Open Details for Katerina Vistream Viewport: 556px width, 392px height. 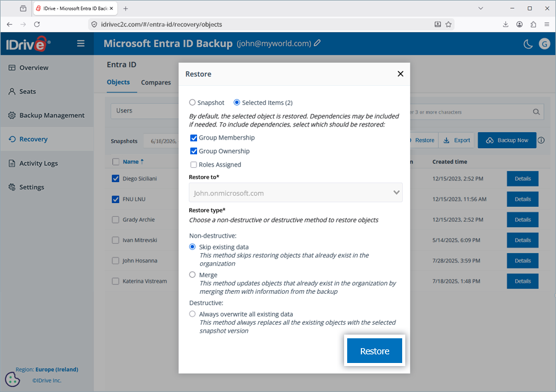click(523, 281)
